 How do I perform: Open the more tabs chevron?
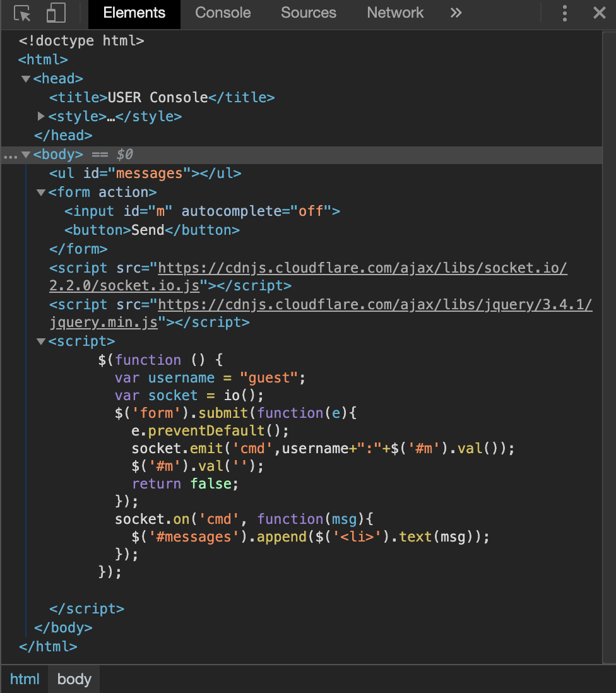pos(456,13)
